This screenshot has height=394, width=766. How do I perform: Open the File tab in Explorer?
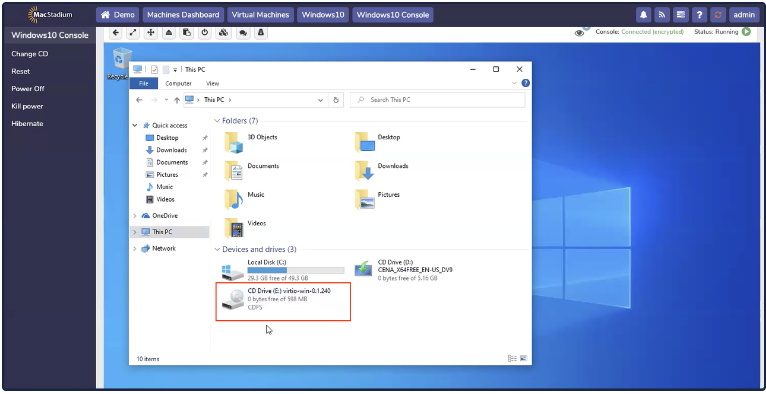[144, 83]
